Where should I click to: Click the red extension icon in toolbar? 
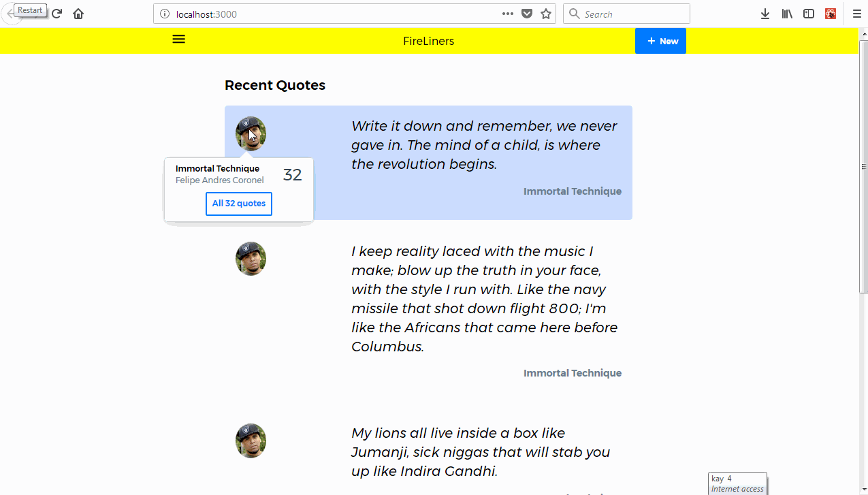click(831, 14)
